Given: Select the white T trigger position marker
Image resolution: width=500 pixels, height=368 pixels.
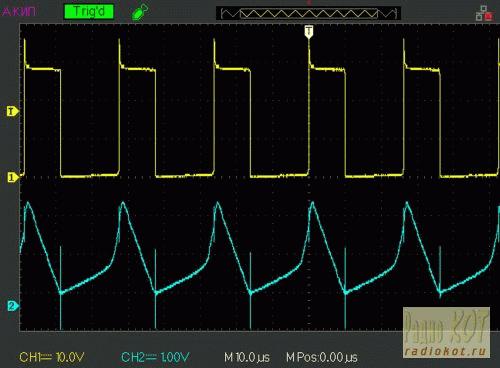Looking at the screenshot, I should [x=309, y=32].
